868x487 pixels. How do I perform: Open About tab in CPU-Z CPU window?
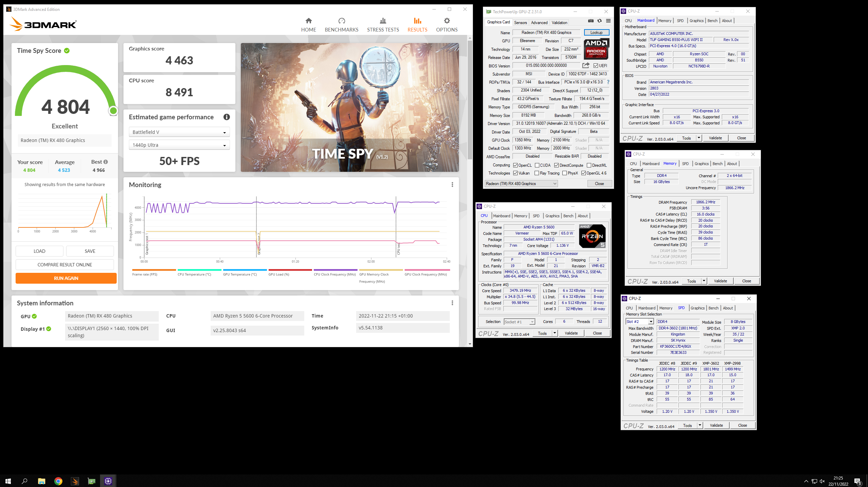coord(582,216)
